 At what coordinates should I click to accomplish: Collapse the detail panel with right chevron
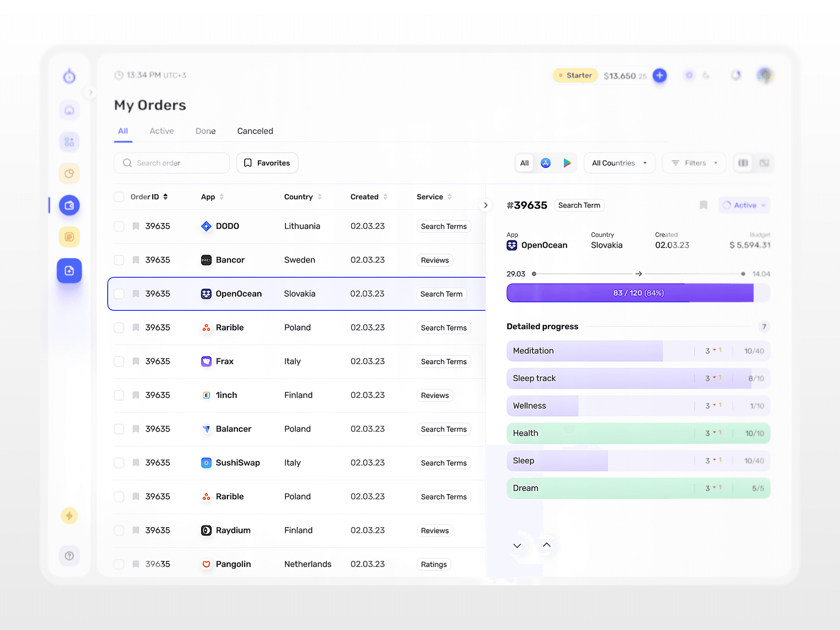[x=486, y=205]
